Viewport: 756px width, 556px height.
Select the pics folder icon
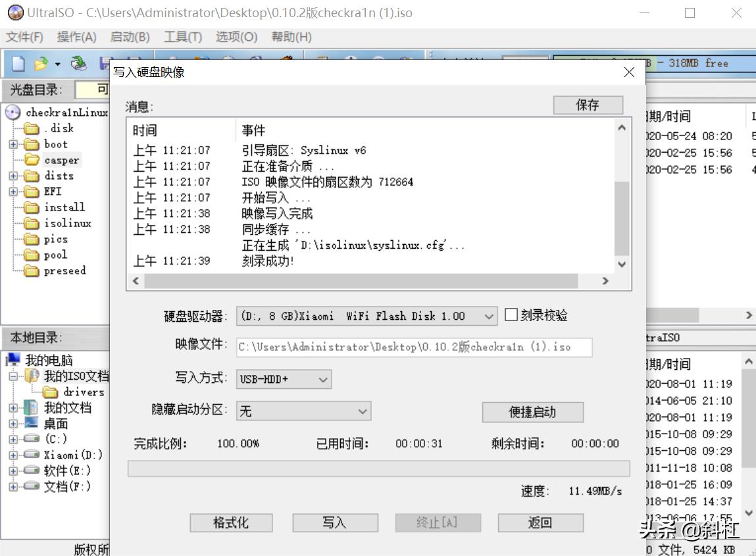[32, 239]
